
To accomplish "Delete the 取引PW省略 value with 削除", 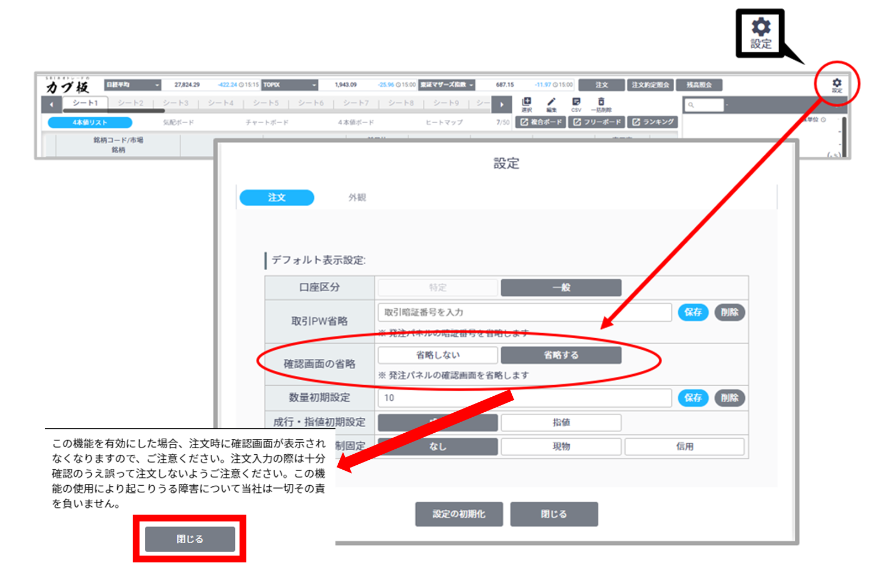I will click(729, 312).
